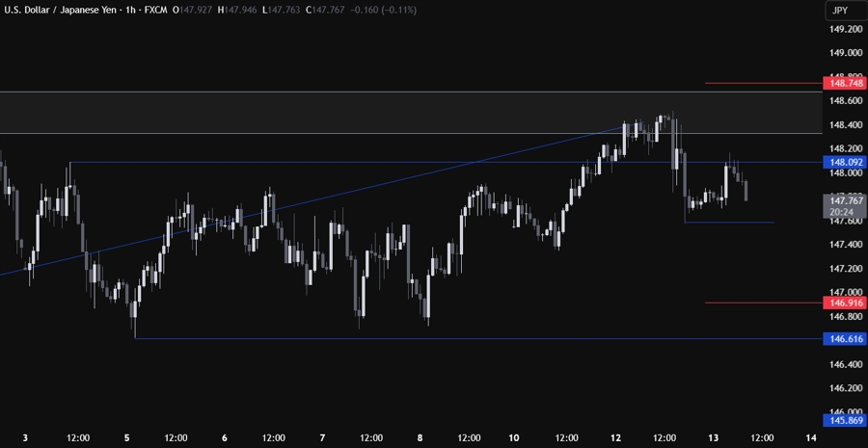Screen dimensions: 868x448
Task: Click the gray shaded resistance zone rectangle
Action: (386, 112)
